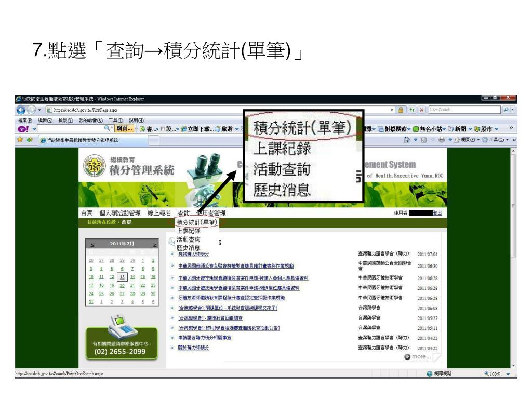Image resolution: width=532 pixels, height=399 pixels.
Task: Click the more... link under the news list
Action: [417, 357]
